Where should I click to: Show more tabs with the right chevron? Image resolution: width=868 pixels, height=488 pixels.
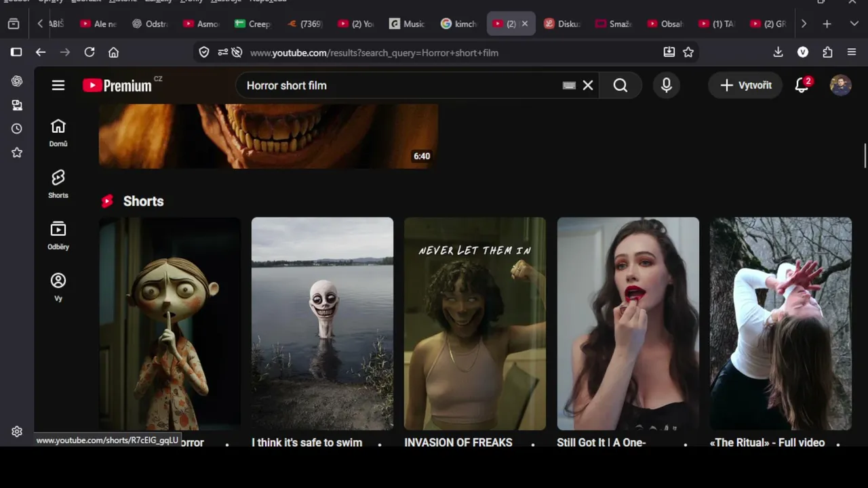coord(804,24)
